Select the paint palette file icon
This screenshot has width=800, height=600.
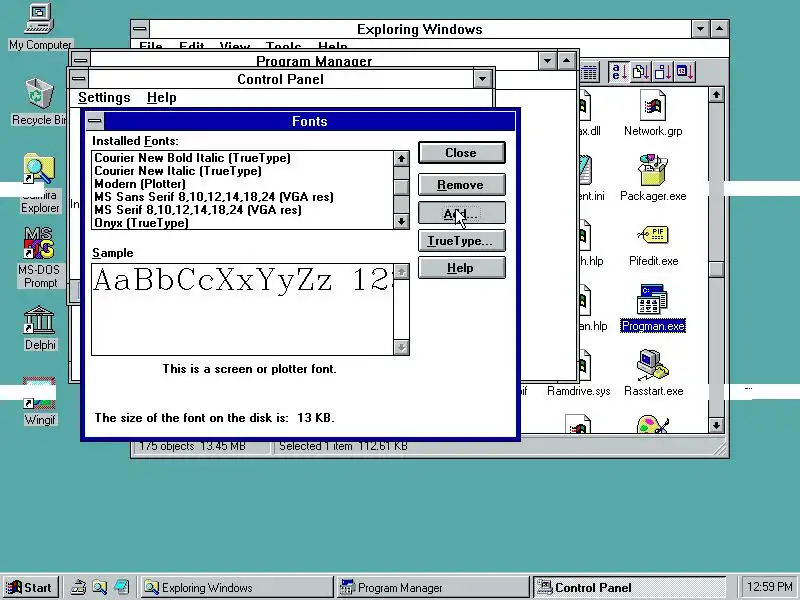coord(653,424)
